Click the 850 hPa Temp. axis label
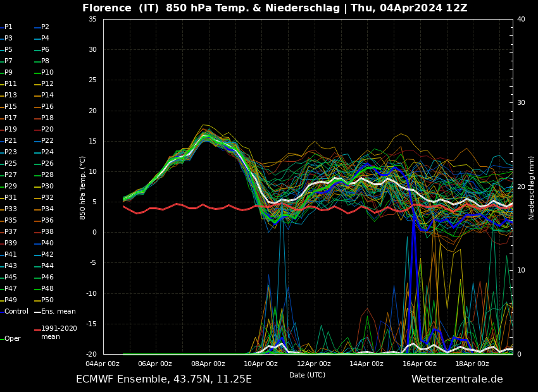 [x=82, y=188]
